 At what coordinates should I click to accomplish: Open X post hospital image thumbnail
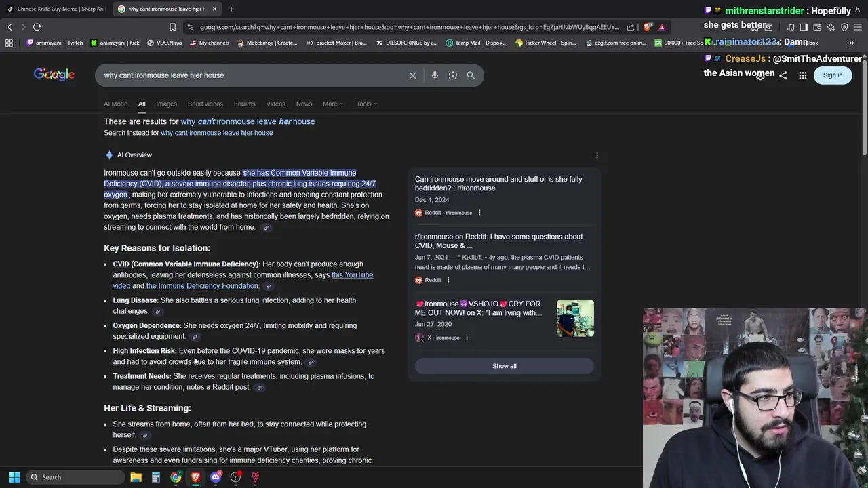tap(575, 318)
